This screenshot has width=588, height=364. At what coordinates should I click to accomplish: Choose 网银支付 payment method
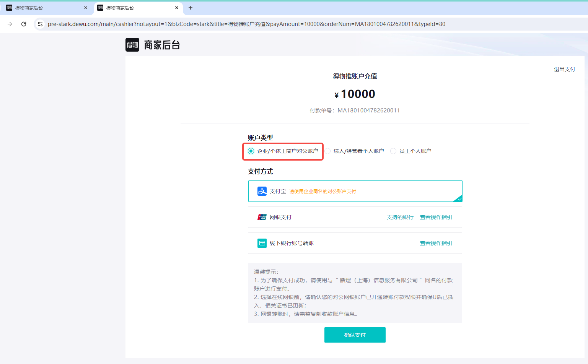coord(355,217)
